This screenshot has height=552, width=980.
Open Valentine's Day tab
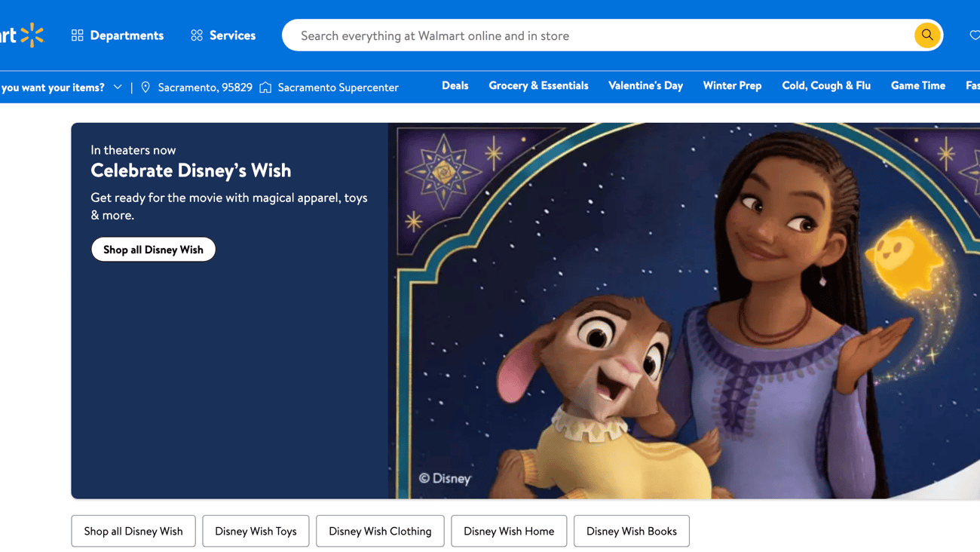[646, 86]
